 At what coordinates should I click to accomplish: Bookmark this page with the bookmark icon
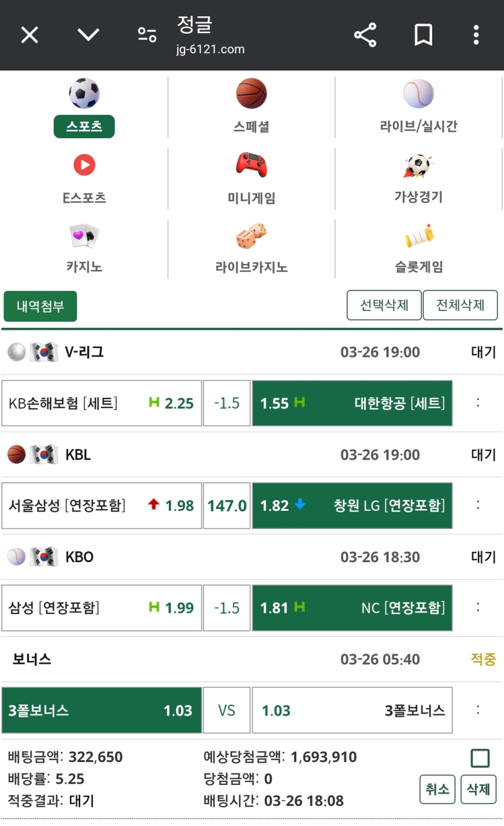[423, 35]
